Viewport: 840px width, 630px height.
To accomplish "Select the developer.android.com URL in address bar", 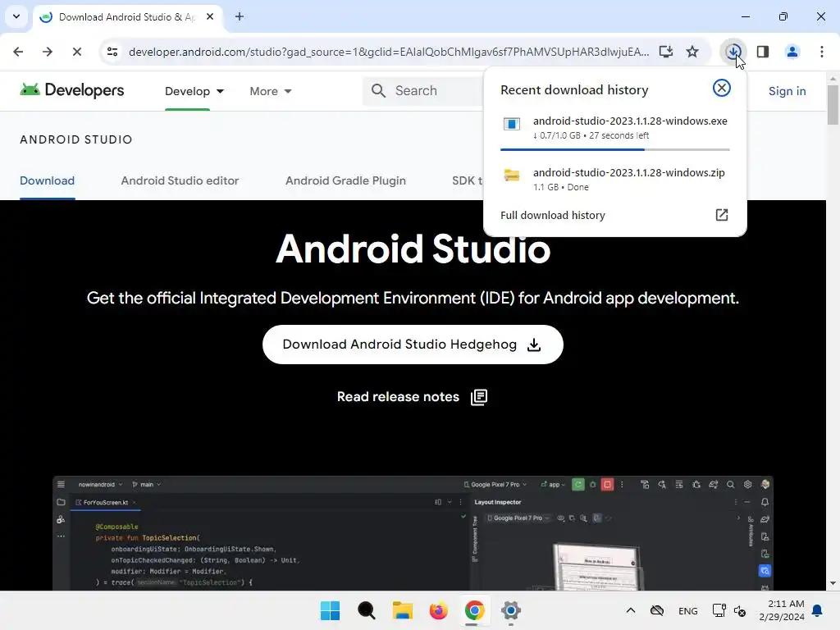I will (388, 52).
